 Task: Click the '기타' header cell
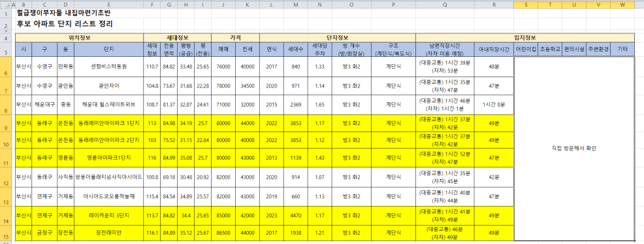click(x=622, y=49)
